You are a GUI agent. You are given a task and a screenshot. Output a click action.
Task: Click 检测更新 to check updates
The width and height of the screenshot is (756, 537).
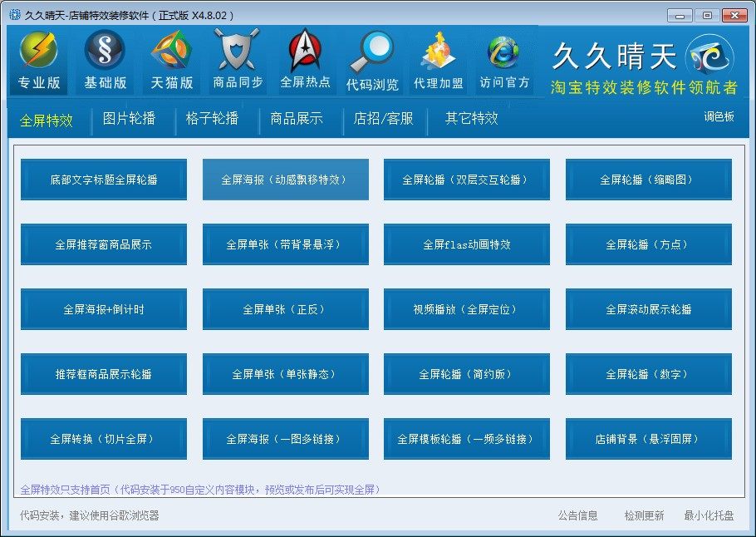pyautogui.click(x=644, y=515)
